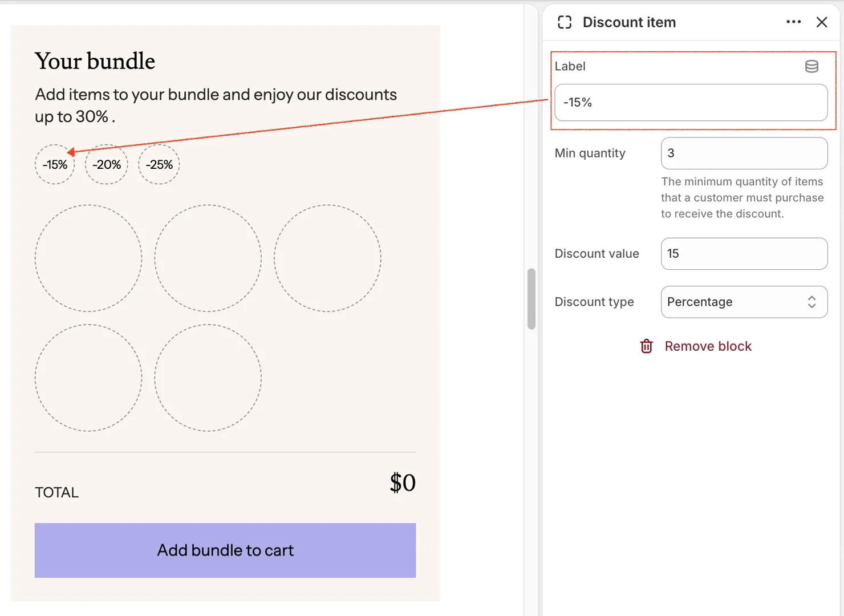Click the Discount value input field

pos(743,254)
